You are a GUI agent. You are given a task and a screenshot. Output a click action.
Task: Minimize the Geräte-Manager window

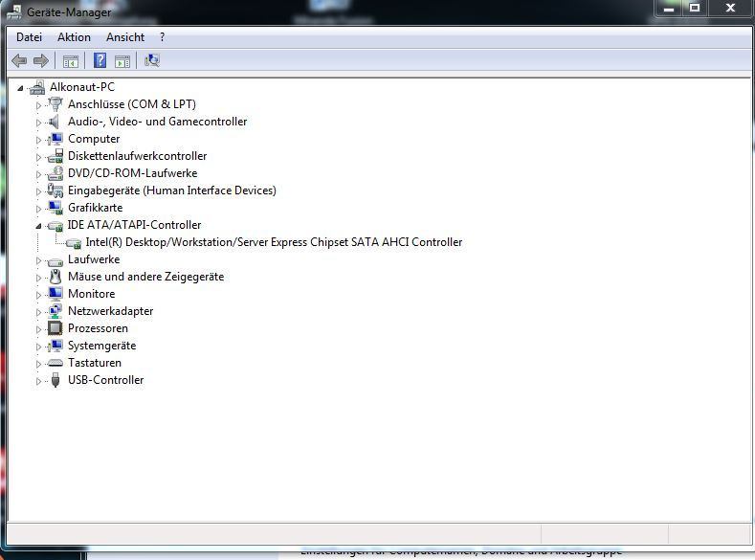pyautogui.click(x=669, y=8)
